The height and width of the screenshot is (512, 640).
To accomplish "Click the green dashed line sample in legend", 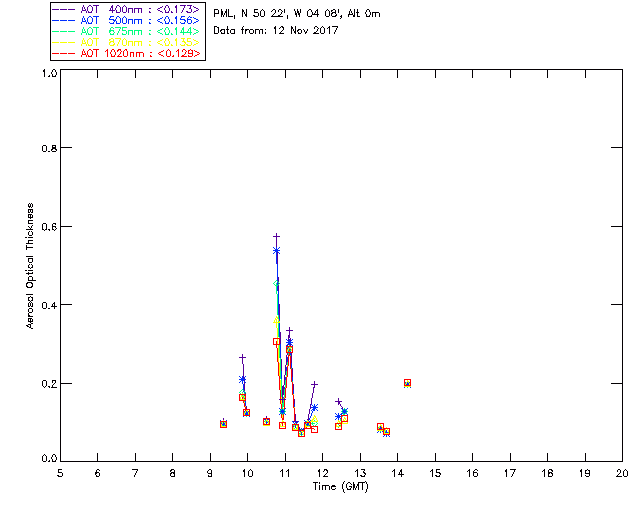I will 63,31.
